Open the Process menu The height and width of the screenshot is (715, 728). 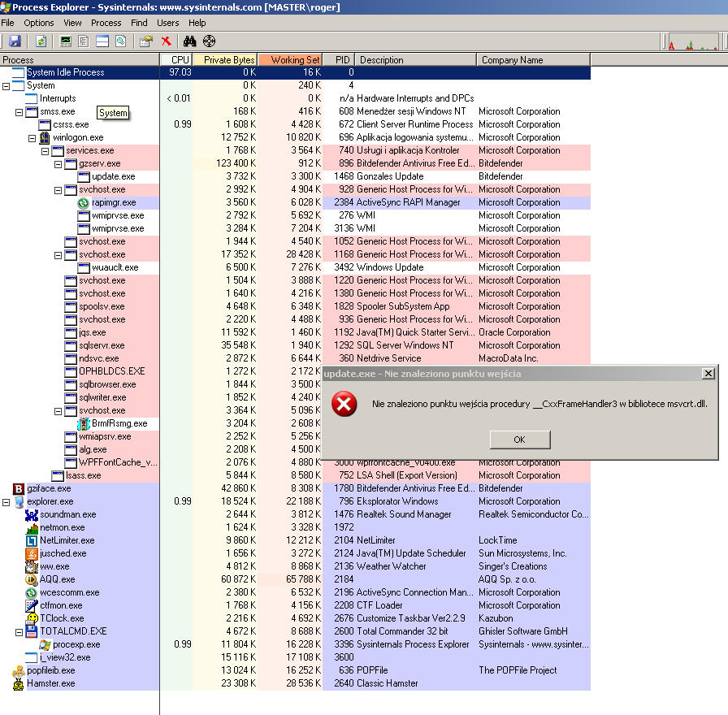click(x=106, y=23)
